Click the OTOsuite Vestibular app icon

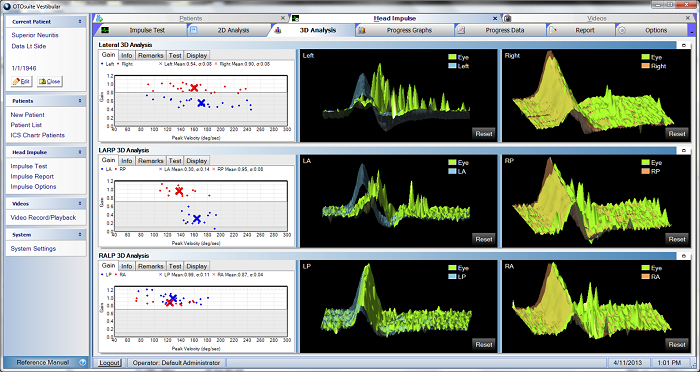tap(6, 6)
